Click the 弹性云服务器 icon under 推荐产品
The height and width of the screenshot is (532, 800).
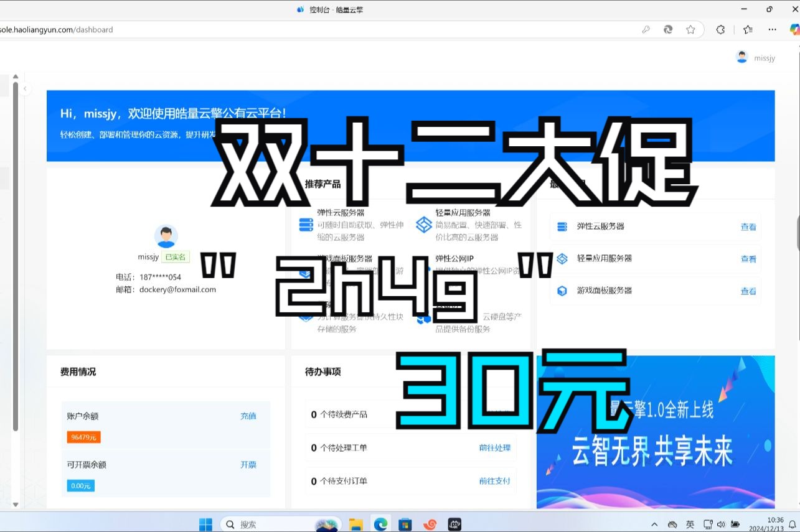point(306,225)
